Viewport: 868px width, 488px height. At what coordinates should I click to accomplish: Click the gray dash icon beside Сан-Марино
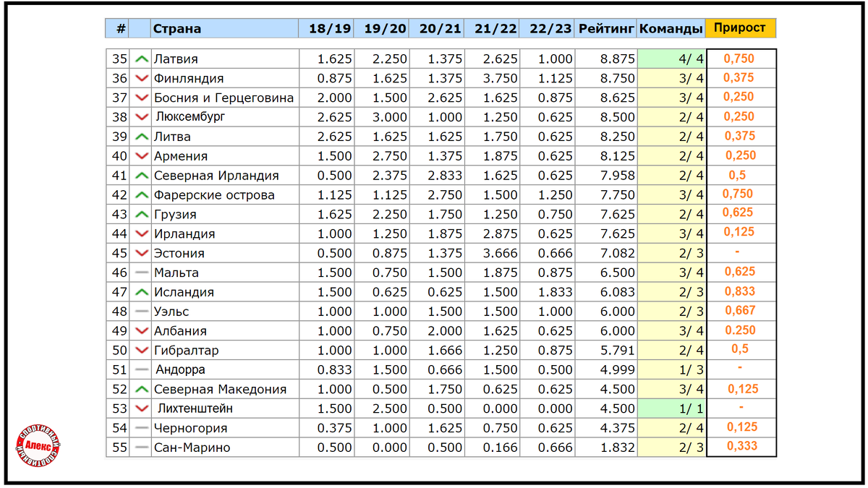tap(142, 448)
